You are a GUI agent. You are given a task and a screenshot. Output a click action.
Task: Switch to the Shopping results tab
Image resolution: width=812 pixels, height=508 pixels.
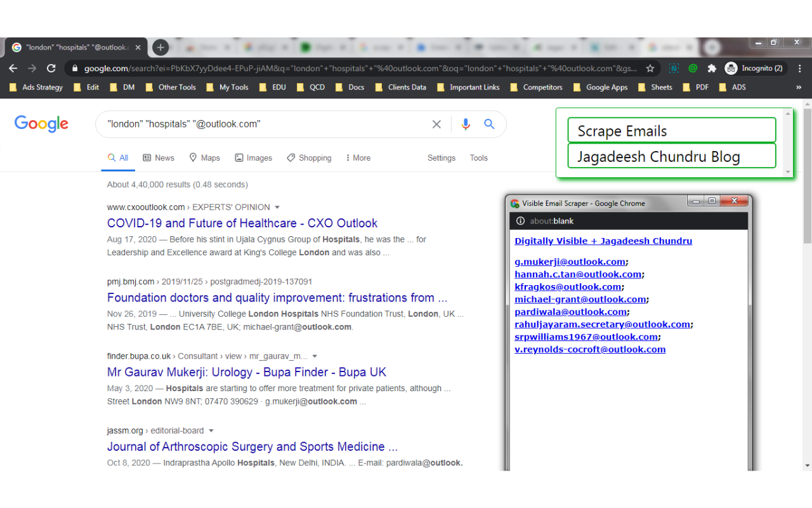pyautogui.click(x=309, y=158)
